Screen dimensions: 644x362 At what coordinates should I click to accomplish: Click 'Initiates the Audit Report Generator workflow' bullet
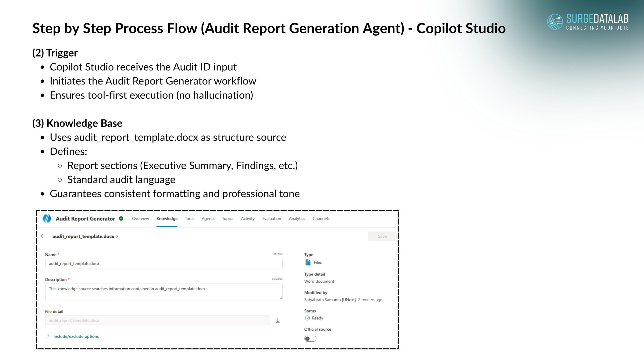click(x=153, y=81)
